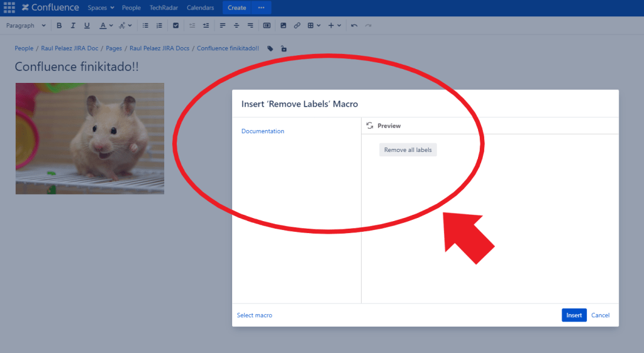Click the page labels tag icon
The height and width of the screenshot is (353, 644).
270,48
